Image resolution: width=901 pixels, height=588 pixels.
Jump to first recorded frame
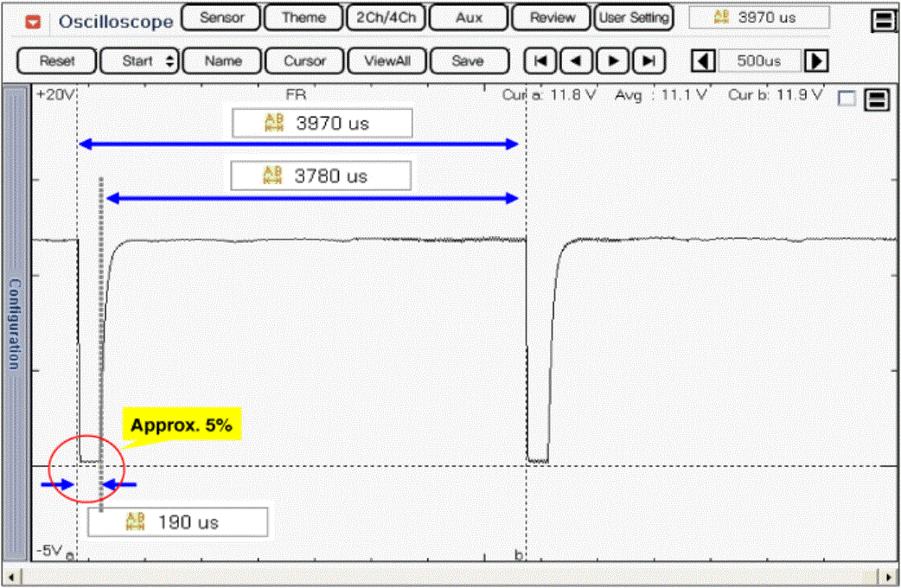coord(540,61)
